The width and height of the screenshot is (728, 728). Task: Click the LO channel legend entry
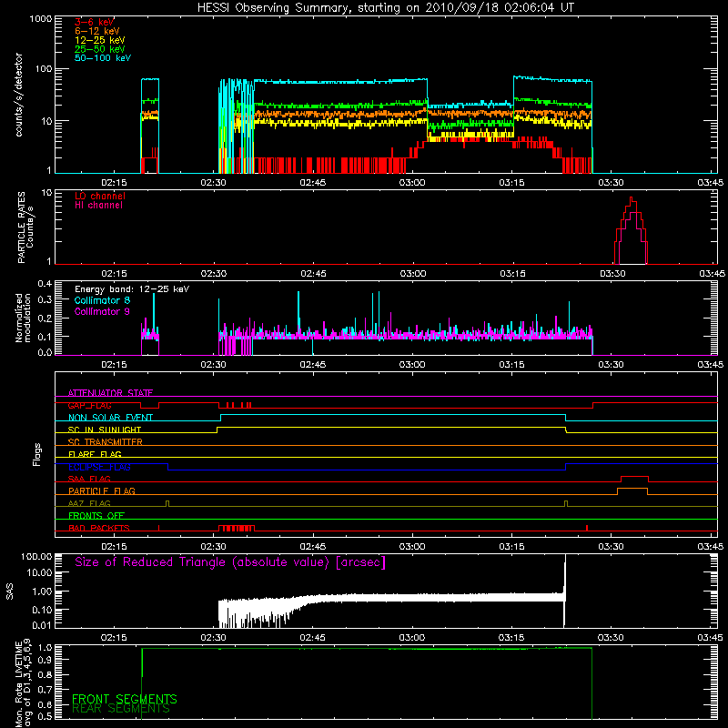[x=100, y=196]
